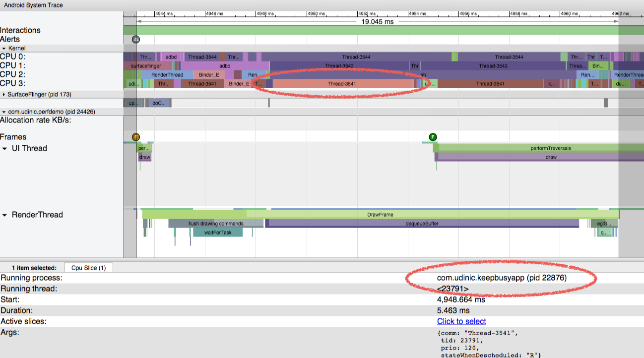
Task: Select the Bin... slice on CPU 1
Action: [598, 65]
